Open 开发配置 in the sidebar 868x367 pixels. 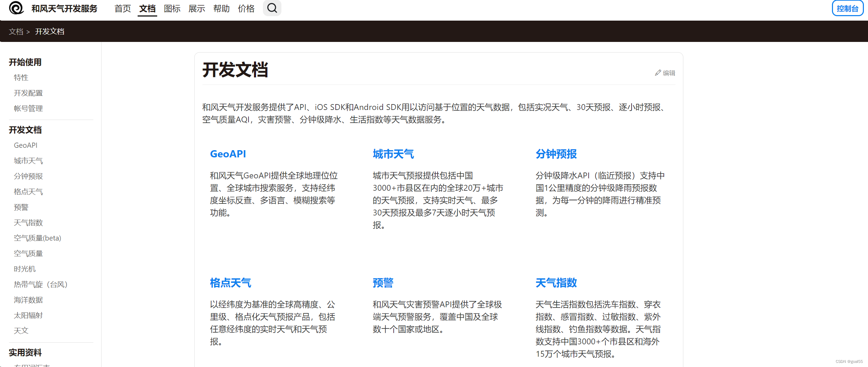click(x=28, y=93)
